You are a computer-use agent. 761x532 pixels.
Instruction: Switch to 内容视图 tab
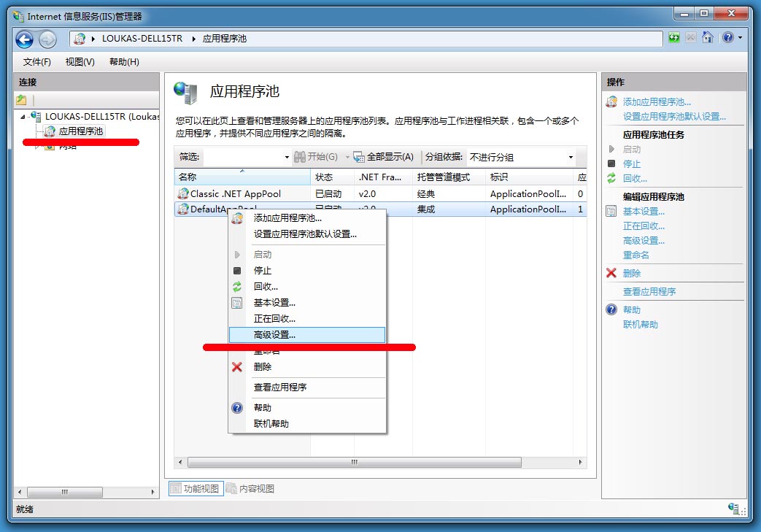(251, 488)
